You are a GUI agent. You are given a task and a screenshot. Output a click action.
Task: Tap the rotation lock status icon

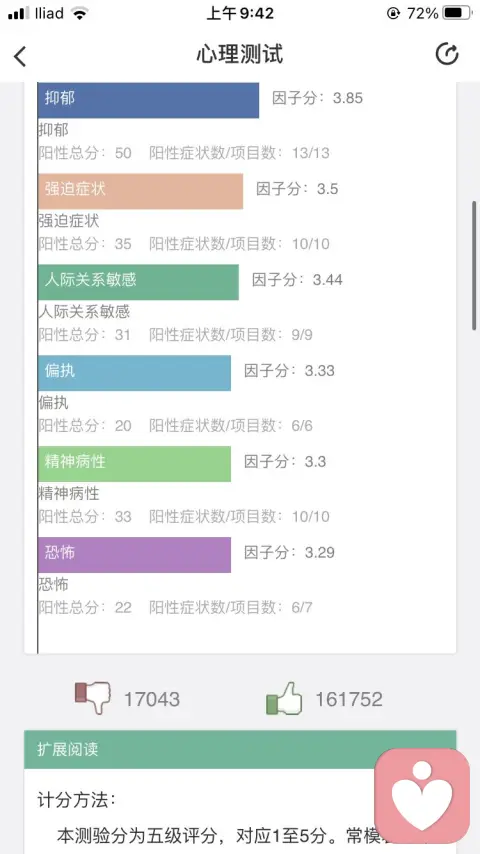click(393, 13)
